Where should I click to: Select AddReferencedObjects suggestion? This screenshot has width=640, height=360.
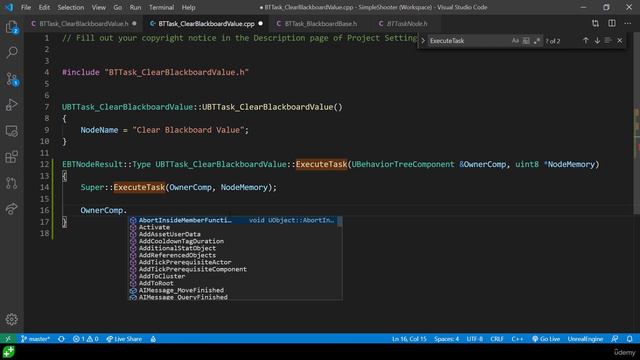click(x=233, y=255)
